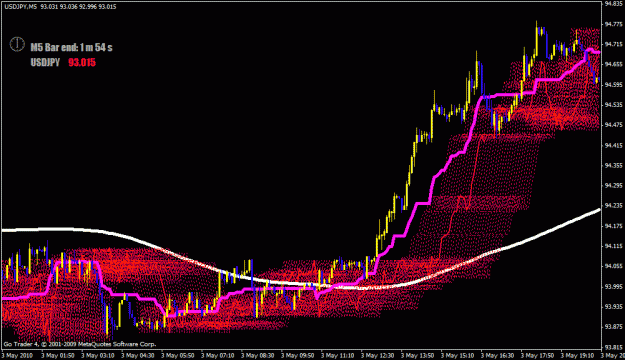Image resolution: width=625 pixels, height=360 pixels.
Task: Click the 94.835 price axis label
Action: 613,4
